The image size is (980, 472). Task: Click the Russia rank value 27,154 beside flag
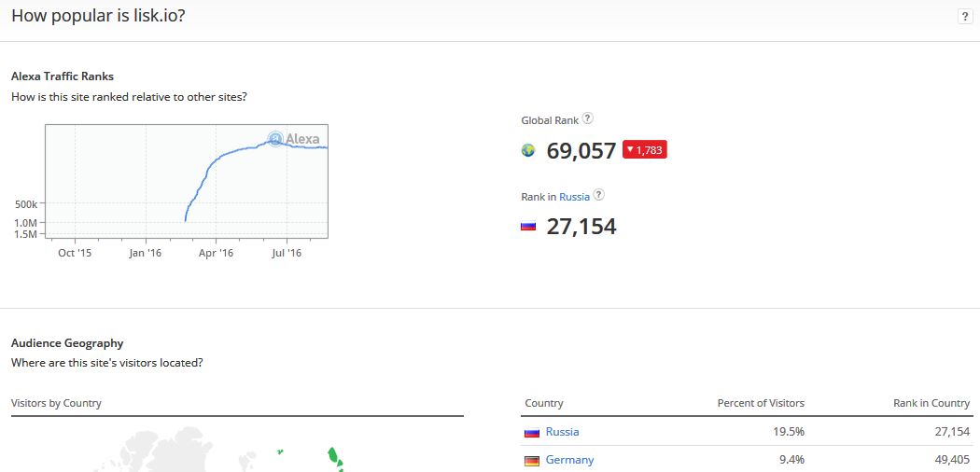coord(581,227)
